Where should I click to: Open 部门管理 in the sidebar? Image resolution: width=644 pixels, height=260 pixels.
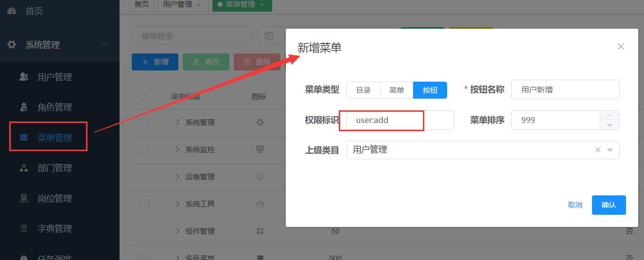pyautogui.click(x=54, y=168)
